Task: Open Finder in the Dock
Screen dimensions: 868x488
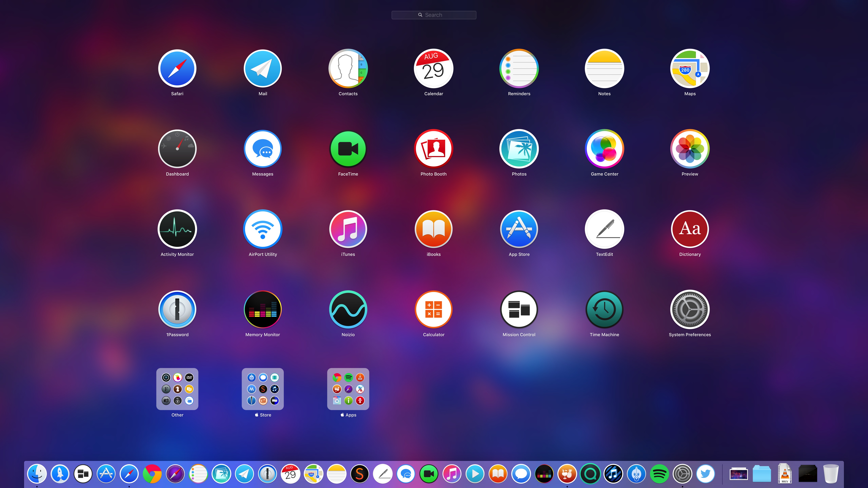Action: 37,474
